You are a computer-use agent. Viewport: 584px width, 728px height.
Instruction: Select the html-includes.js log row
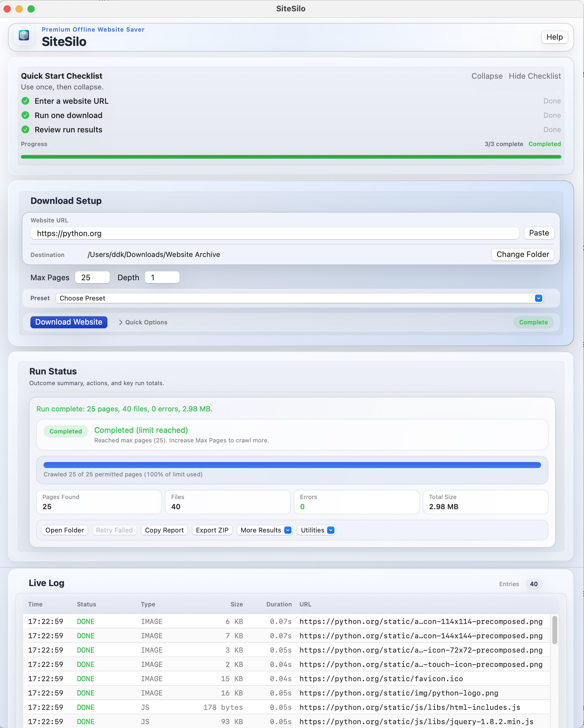[x=286, y=707]
